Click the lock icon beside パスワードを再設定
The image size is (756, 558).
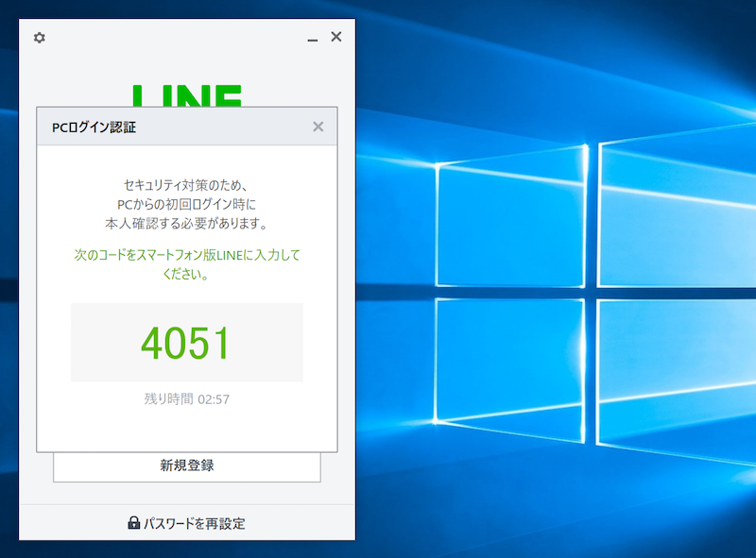134,523
